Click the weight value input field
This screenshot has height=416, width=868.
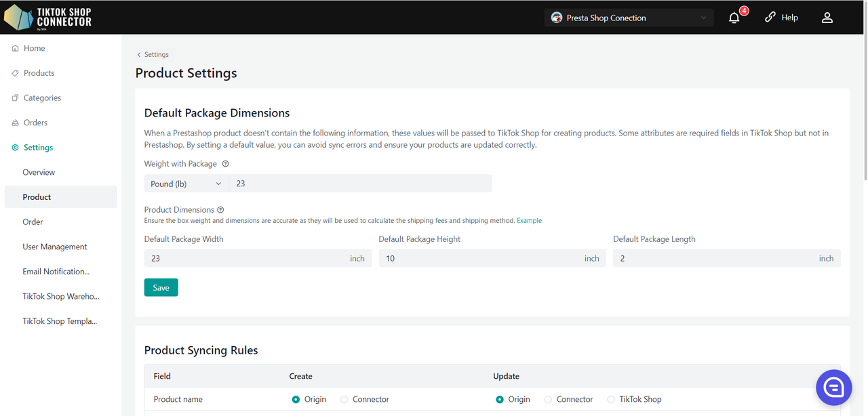point(361,184)
